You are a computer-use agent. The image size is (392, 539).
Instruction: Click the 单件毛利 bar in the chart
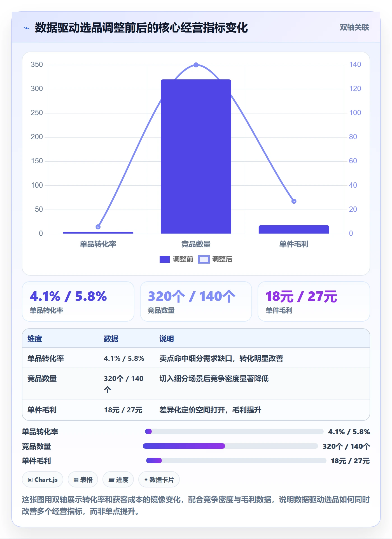(x=294, y=229)
